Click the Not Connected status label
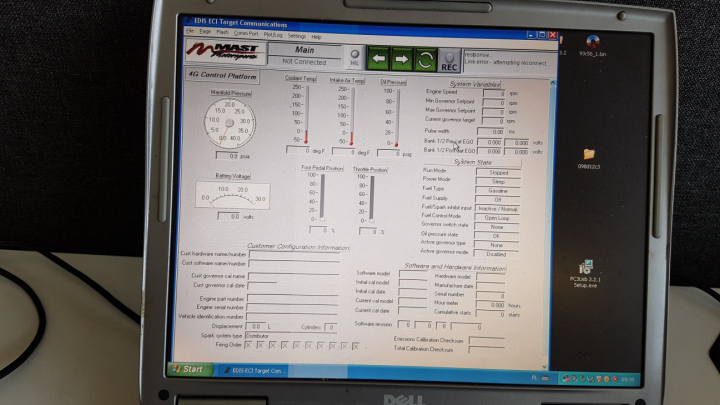The image size is (720, 405). (304, 62)
